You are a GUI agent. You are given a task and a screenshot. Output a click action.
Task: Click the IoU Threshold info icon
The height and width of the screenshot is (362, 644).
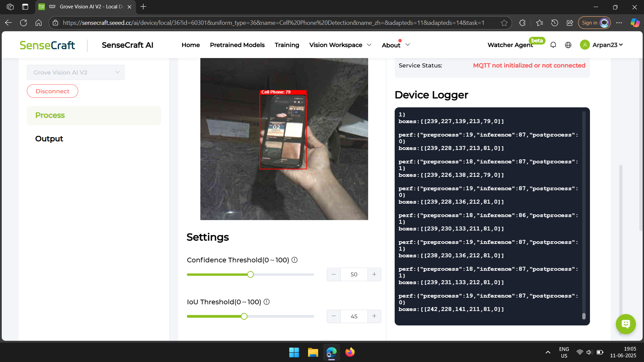(x=266, y=302)
